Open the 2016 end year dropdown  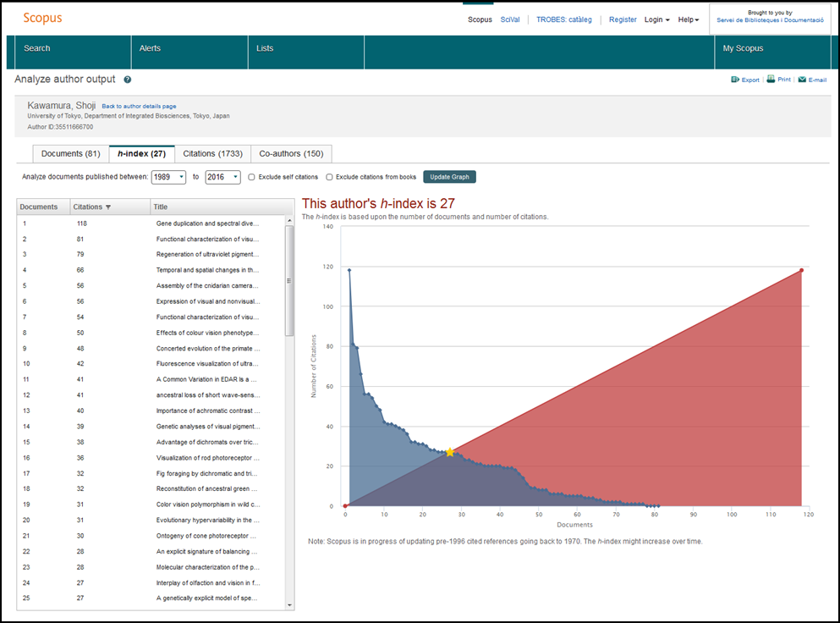pos(222,177)
